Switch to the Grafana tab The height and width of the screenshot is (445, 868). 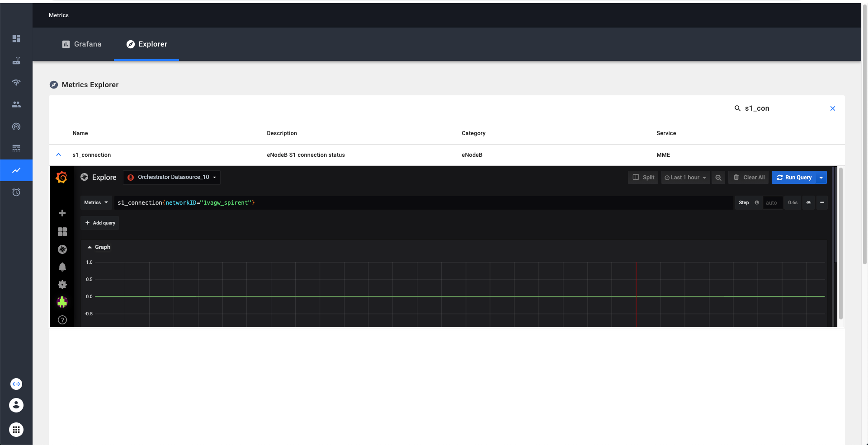pos(82,44)
